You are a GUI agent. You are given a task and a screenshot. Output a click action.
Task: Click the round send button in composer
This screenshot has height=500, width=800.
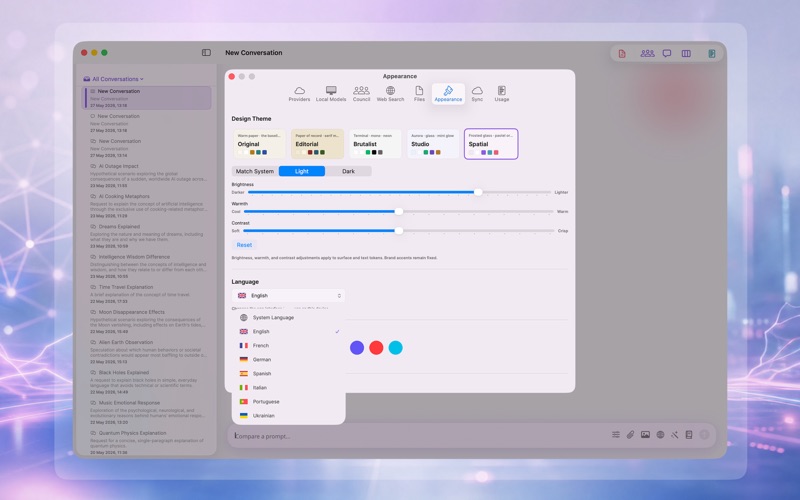tap(704, 435)
